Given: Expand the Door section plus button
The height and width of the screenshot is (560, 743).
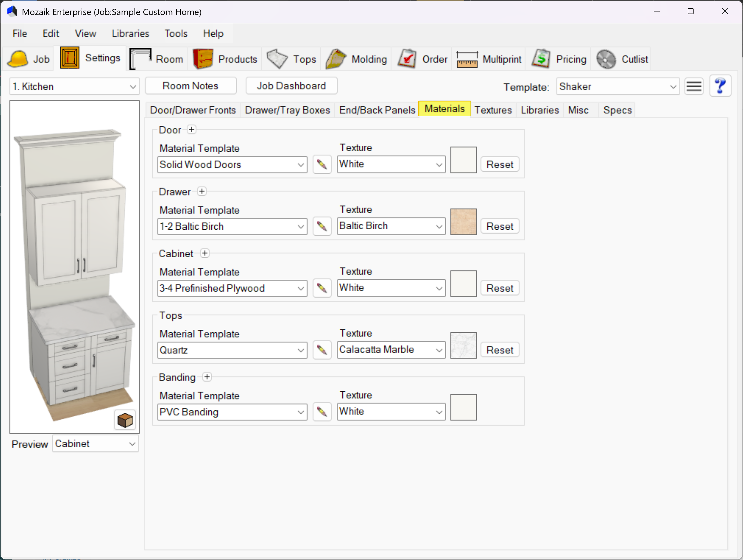Looking at the screenshot, I should (x=191, y=130).
